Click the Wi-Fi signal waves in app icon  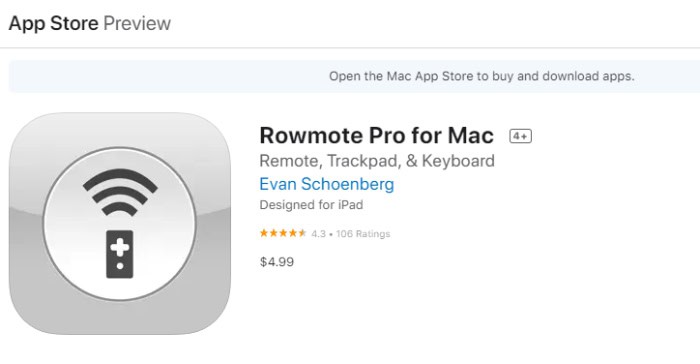click(120, 193)
